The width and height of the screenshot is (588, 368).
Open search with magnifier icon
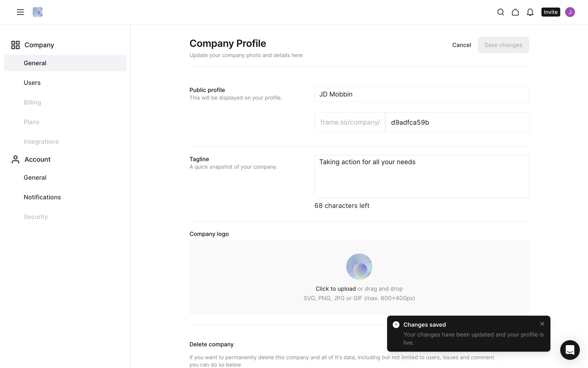pos(500,12)
